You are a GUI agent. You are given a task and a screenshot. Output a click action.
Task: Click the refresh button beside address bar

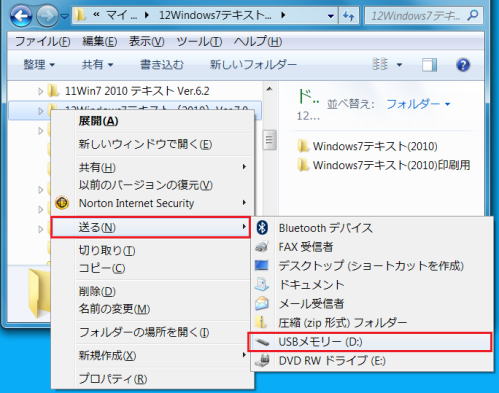coord(349,16)
